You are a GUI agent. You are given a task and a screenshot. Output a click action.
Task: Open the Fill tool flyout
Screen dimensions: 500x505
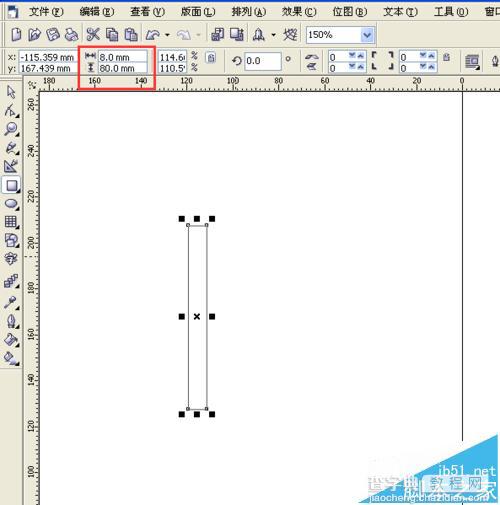[12, 340]
